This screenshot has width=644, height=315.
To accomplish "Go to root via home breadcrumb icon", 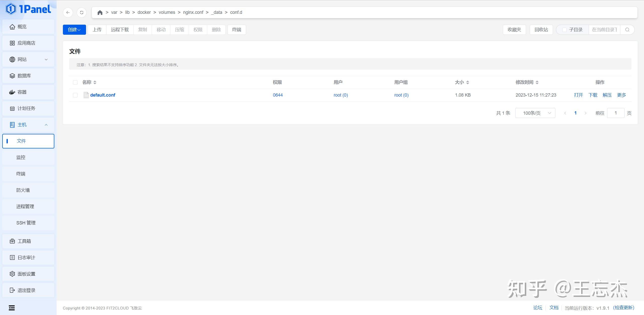I will (x=100, y=13).
